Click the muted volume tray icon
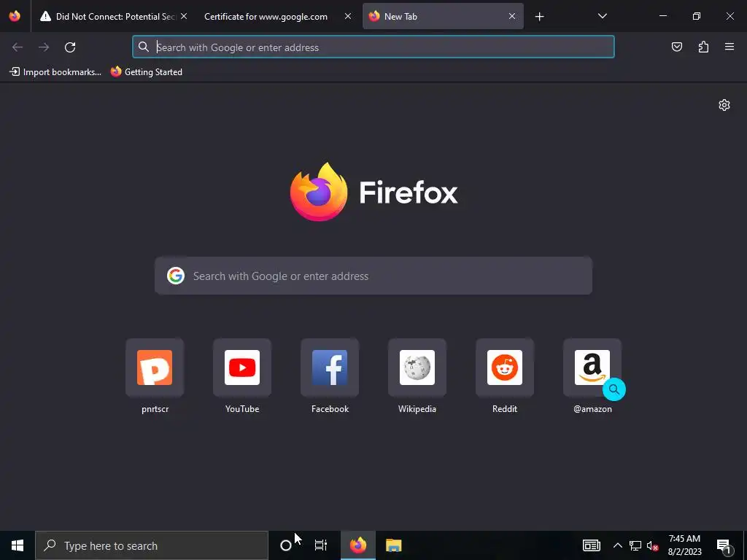Image resolution: width=747 pixels, height=560 pixels. pos(652,545)
